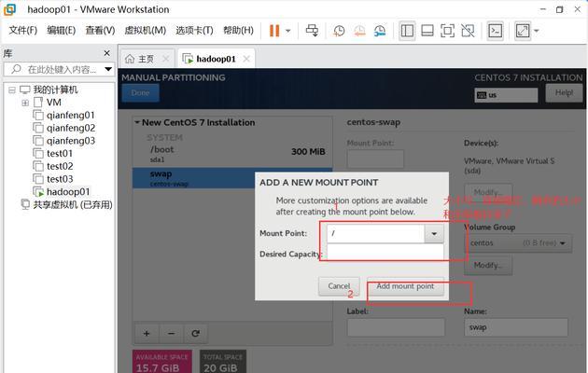Close the library panel

[107, 53]
